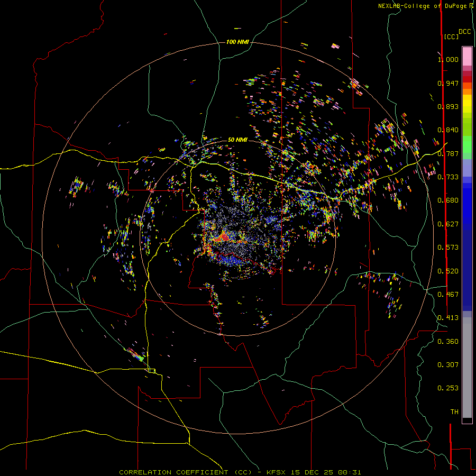Click the 0.573 legend value

448,248
